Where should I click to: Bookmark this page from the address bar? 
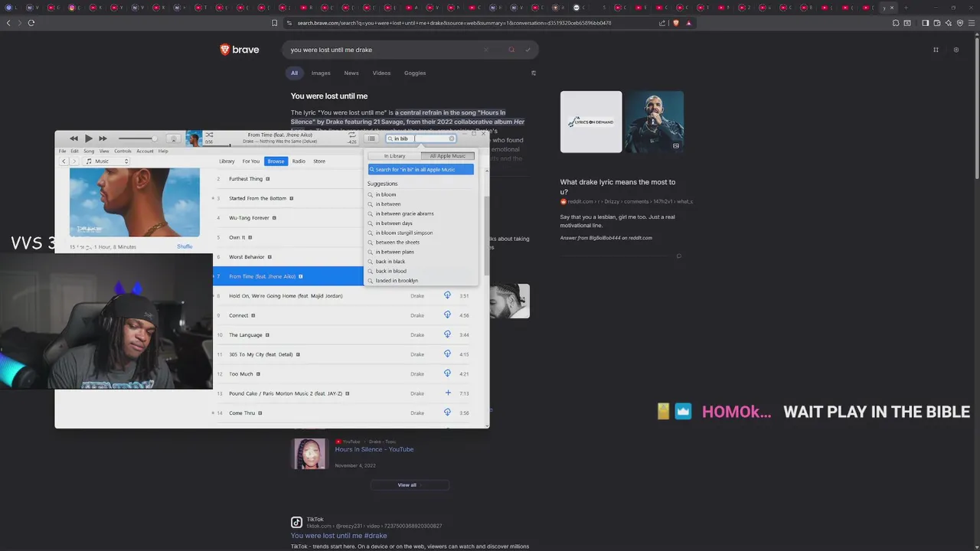click(275, 23)
